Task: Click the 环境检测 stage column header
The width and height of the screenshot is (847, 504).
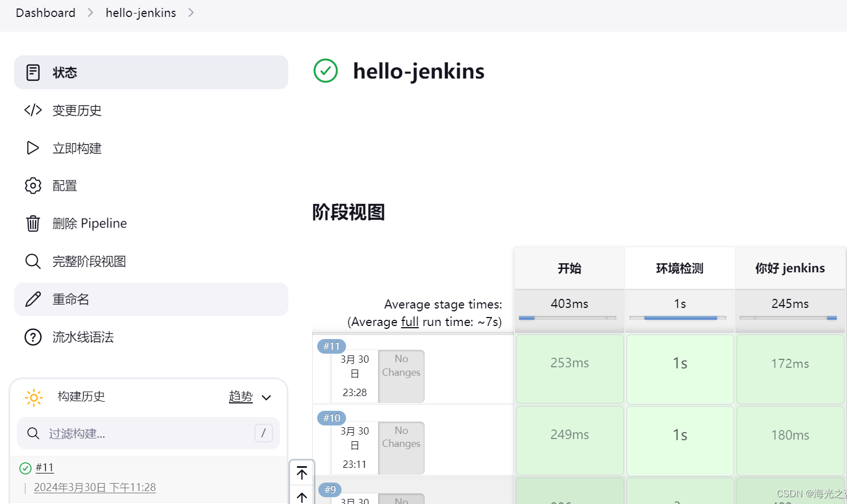Action: pos(680,268)
